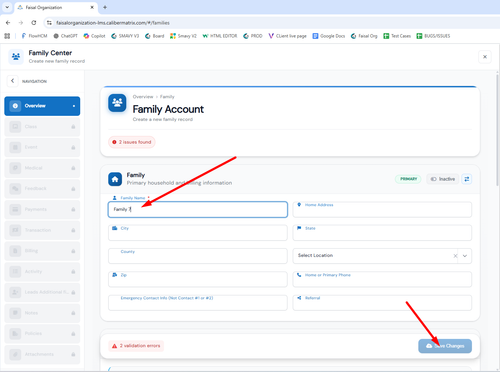Select the Activity navigation item
Viewport: 500px width, 372px height.
click(x=42, y=271)
